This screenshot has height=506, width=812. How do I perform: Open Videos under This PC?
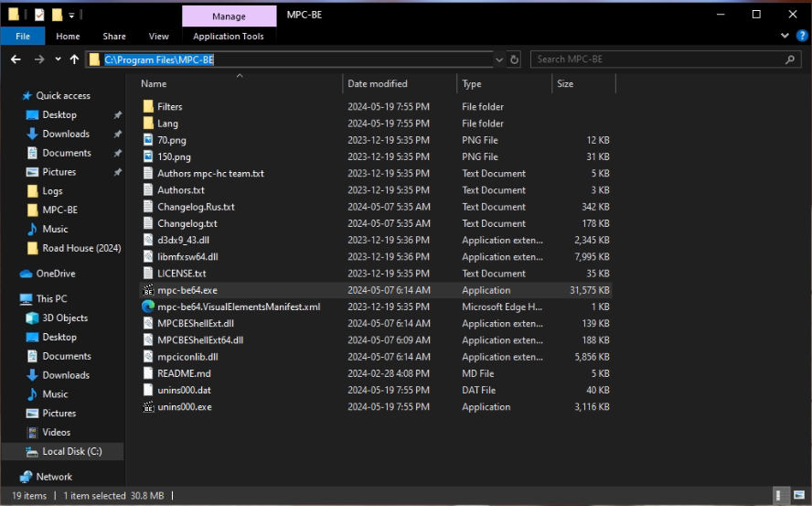[56, 433]
